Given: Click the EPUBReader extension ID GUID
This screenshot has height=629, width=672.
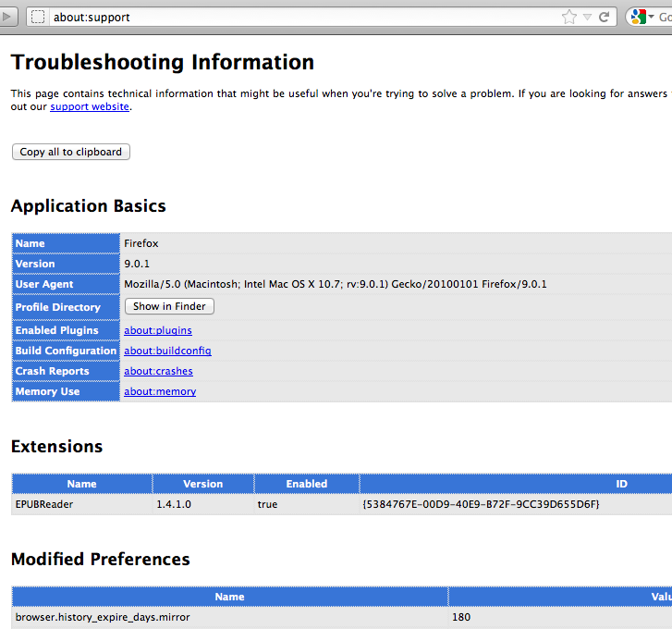Looking at the screenshot, I should pyautogui.click(x=481, y=504).
